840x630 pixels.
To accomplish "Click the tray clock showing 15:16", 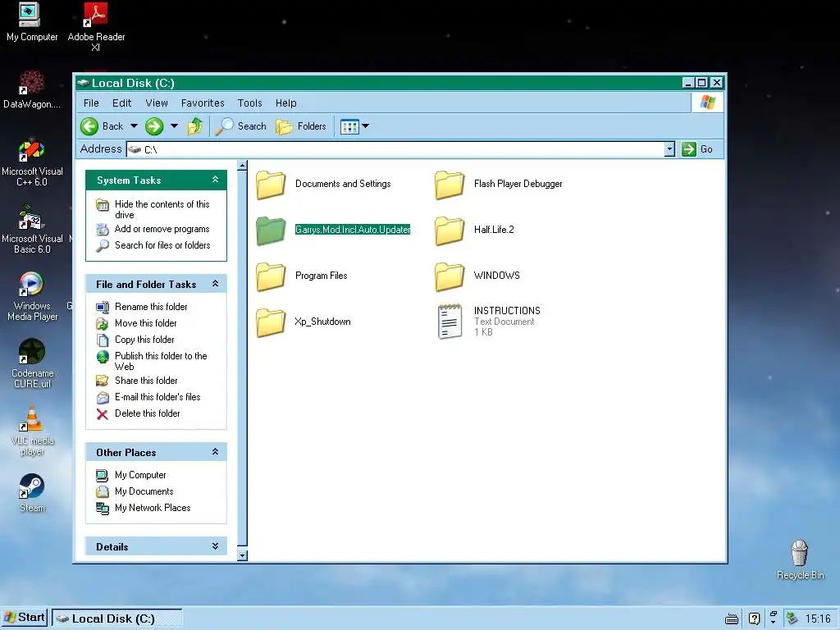I will tap(818, 619).
